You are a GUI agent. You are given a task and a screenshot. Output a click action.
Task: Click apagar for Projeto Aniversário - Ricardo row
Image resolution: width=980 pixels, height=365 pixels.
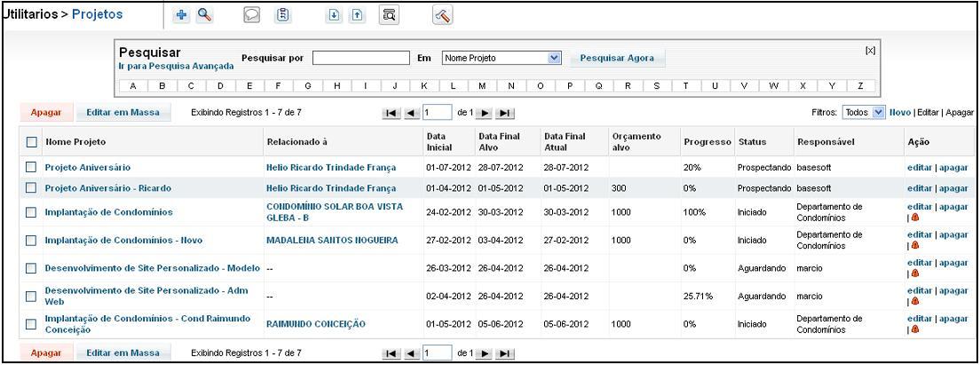(x=953, y=187)
